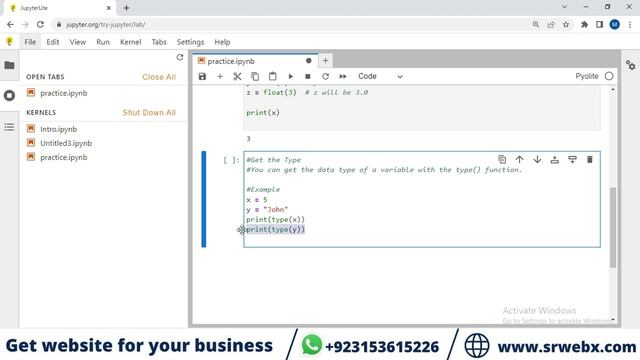Interrupt the kernel with the stop icon

pos(308,76)
